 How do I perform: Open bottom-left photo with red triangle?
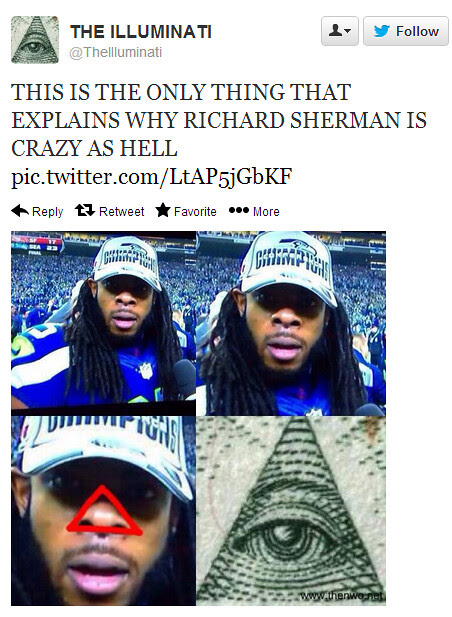103,510
